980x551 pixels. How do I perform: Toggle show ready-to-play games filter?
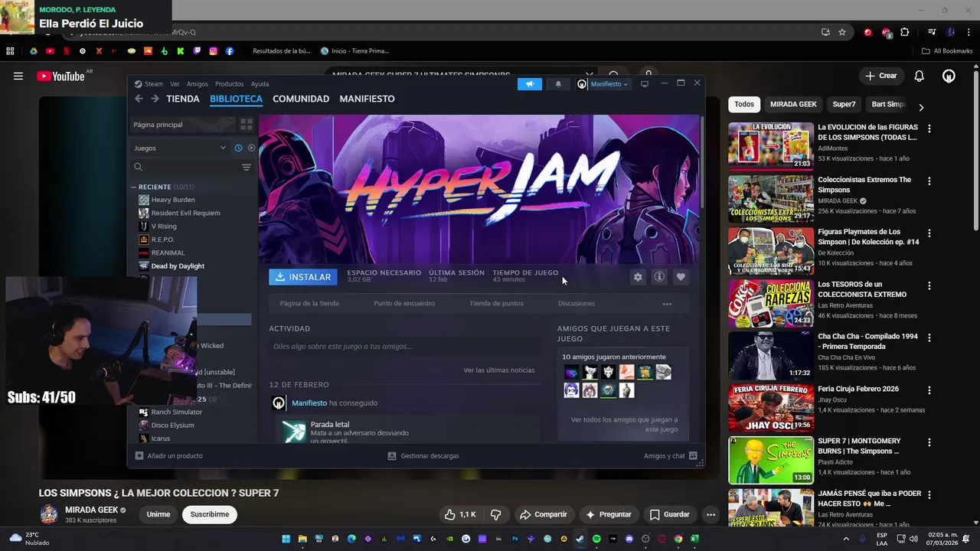(x=251, y=148)
